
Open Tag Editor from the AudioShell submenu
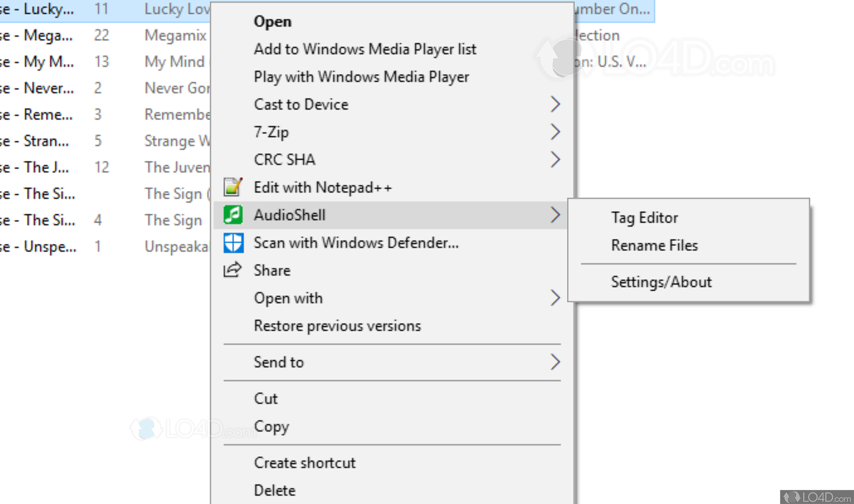644,218
